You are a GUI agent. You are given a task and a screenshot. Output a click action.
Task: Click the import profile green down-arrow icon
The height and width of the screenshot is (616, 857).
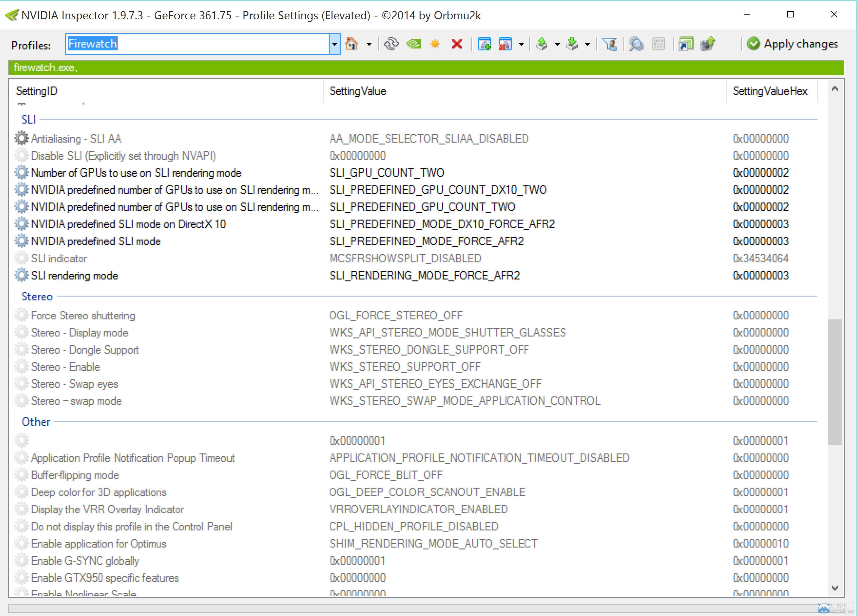[572, 44]
